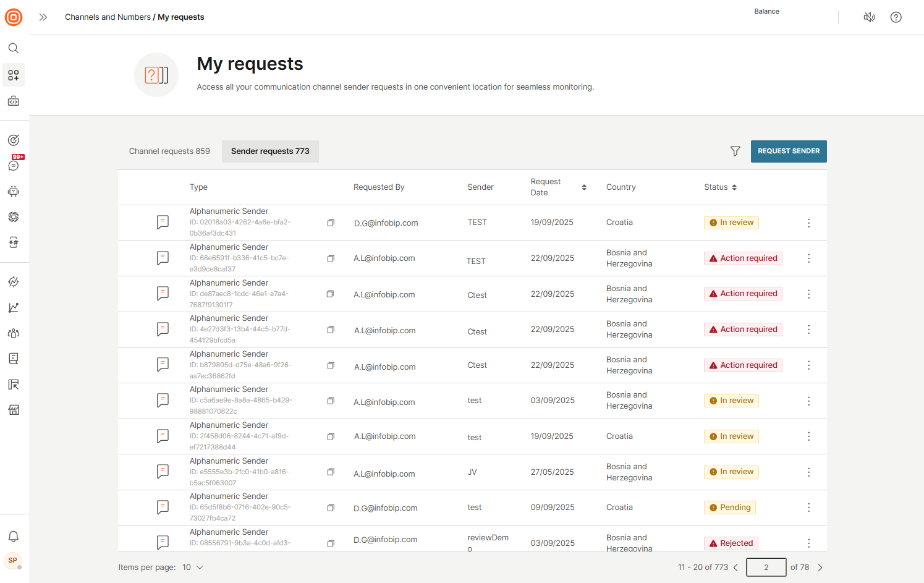Open search from the left sidebar
Image resolution: width=924 pixels, height=583 pixels.
14,48
